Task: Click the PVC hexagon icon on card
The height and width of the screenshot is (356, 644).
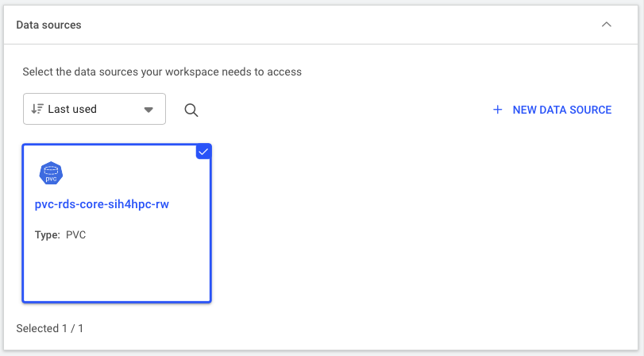Action: coord(51,173)
